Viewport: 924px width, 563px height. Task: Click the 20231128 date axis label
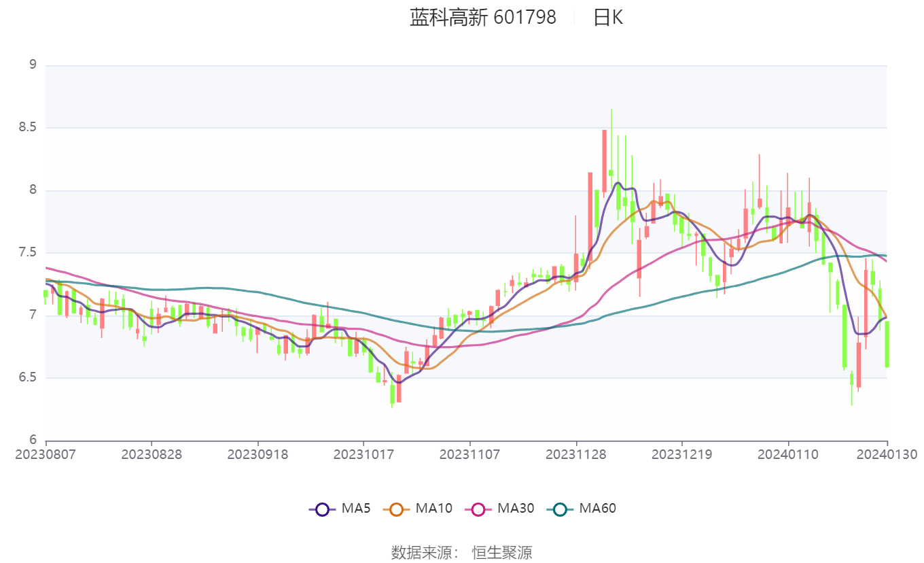click(576, 454)
